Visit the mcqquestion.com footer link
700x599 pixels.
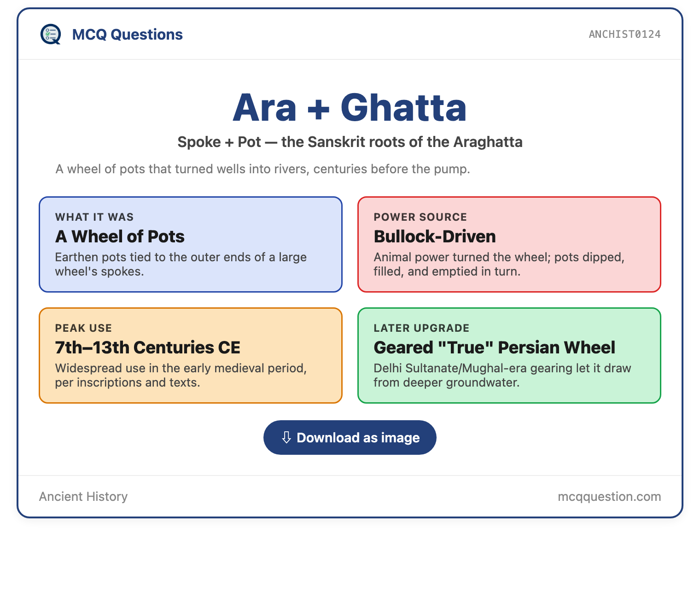tap(609, 496)
